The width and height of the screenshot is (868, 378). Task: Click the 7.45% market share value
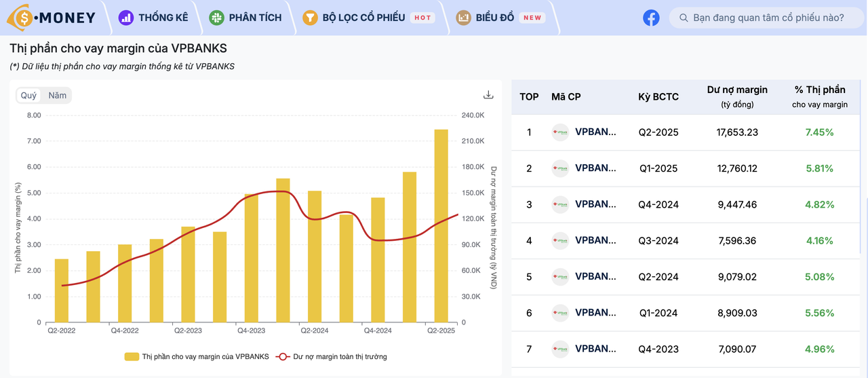point(819,132)
